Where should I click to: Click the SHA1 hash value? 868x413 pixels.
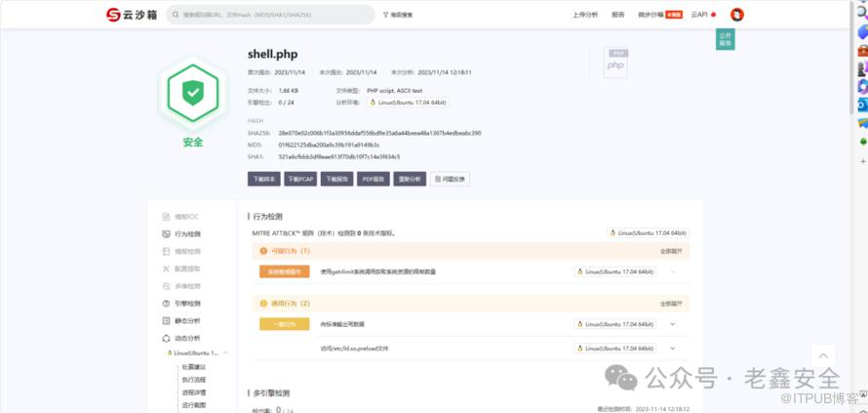[x=339, y=157]
